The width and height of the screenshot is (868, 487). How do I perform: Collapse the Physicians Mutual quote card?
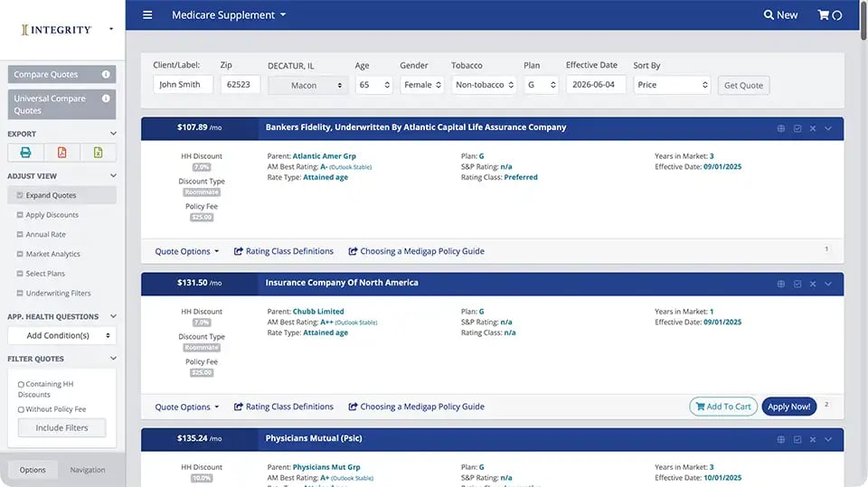(828, 439)
